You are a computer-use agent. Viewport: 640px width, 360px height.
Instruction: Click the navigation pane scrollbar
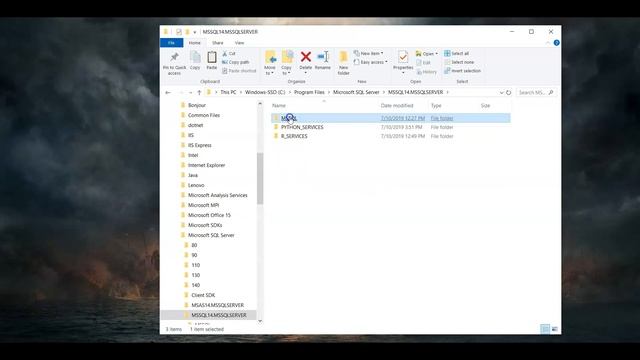pyautogui.click(x=260, y=178)
